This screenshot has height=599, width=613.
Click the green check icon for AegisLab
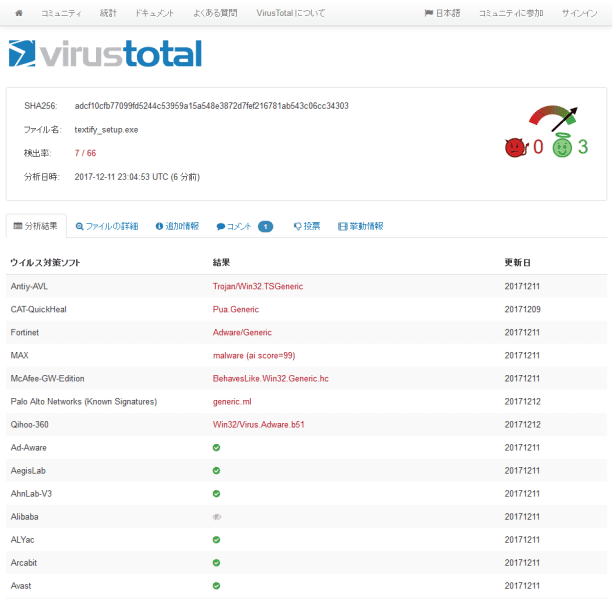point(216,471)
